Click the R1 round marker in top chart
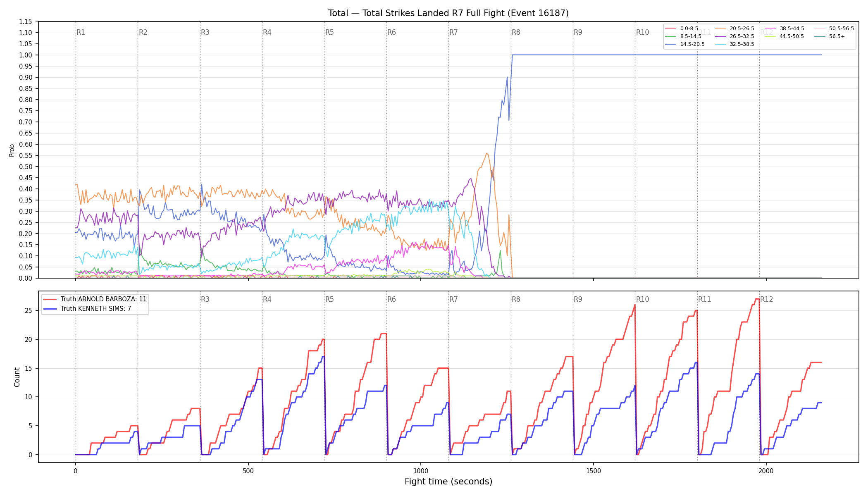This screenshot has height=496, width=868. pyautogui.click(x=81, y=32)
